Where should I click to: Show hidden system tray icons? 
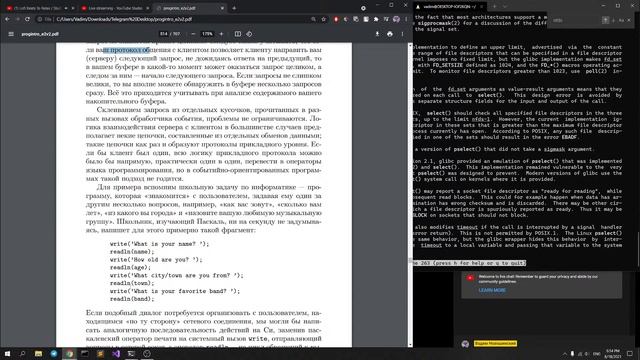click(x=565, y=354)
